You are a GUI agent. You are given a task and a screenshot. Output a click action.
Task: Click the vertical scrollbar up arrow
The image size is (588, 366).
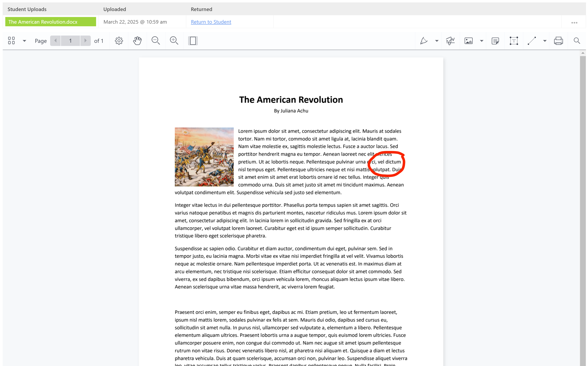[x=583, y=53]
